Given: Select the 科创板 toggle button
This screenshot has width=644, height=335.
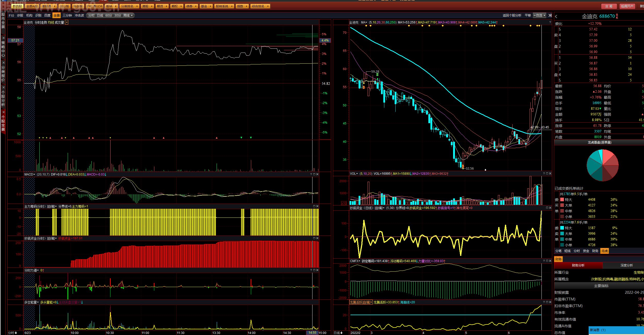Looking at the screenshot, I should pyautogui.click(x=78, y=6).
